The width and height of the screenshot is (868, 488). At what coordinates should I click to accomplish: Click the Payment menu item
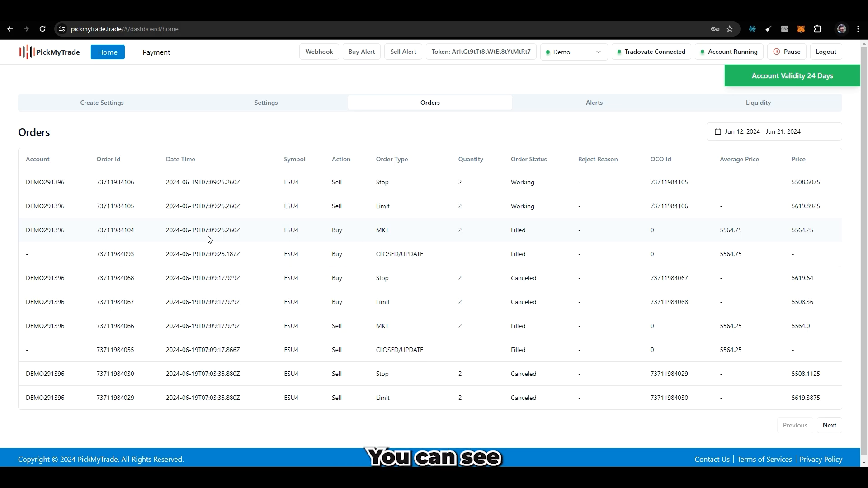tap(156, 52)
